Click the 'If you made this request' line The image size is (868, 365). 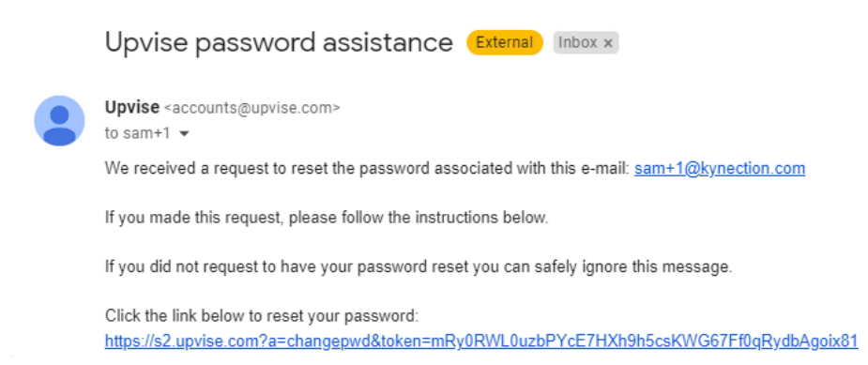(327, 218)
